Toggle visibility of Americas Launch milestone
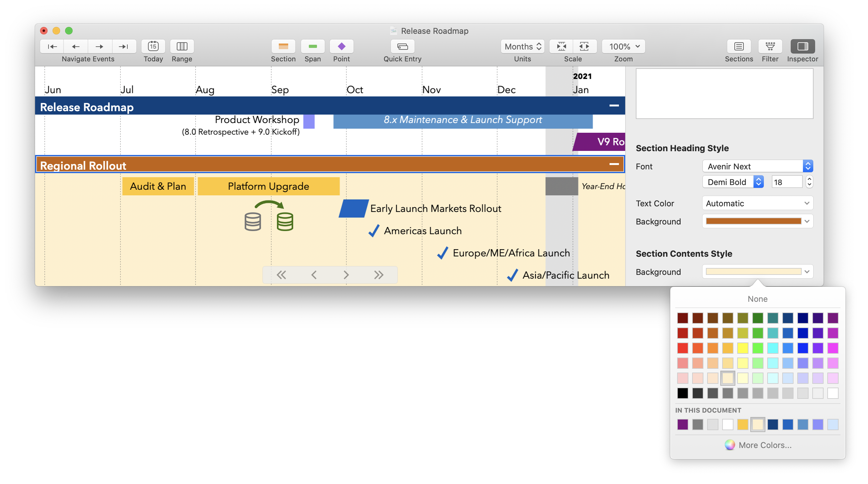Image resolution: width=868 pixels, height=484 pixels. 372,231
